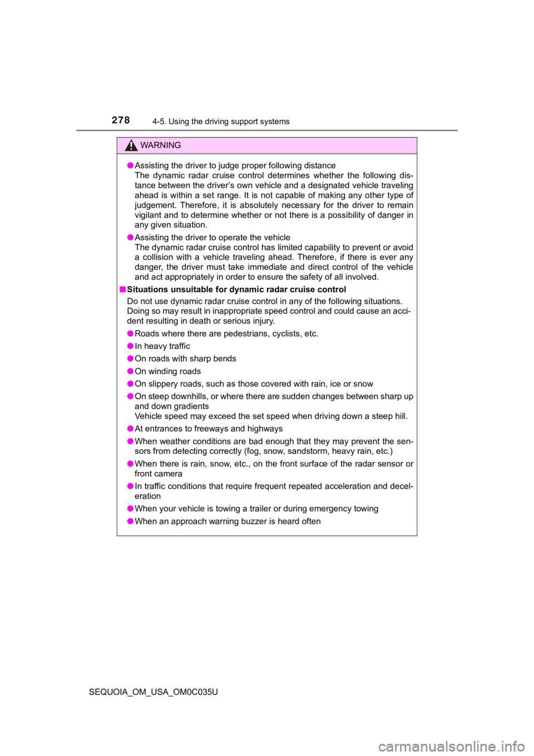The image size is (534, 756).
Task: Click 'When there is rain, snow, etc.' bullet
Action: 274,469
